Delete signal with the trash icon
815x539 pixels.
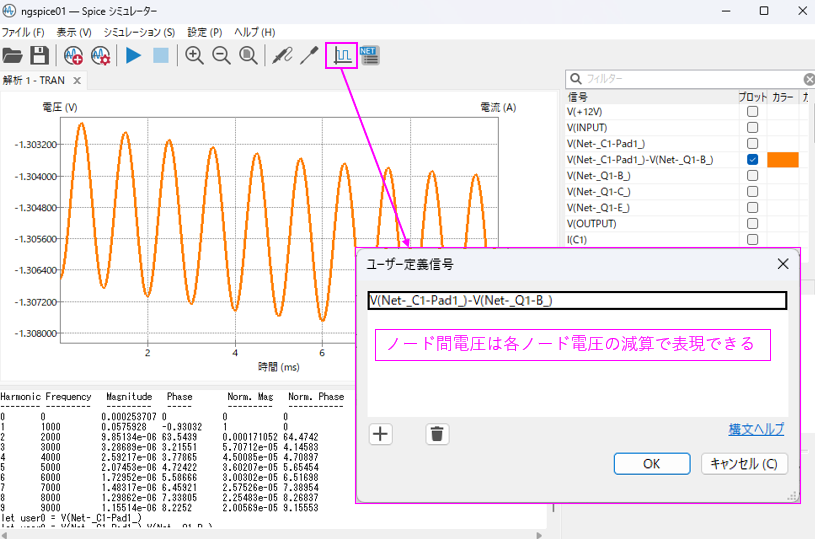coord(437,434)
